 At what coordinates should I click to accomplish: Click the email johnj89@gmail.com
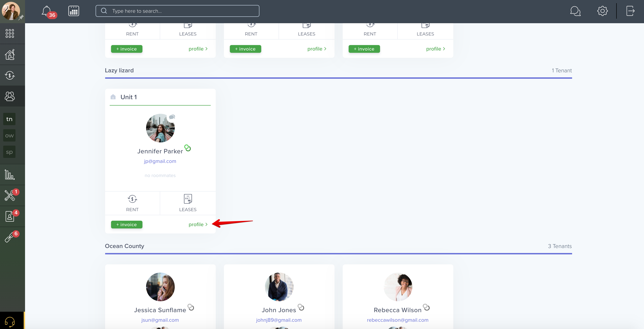(x=279, y=320)
